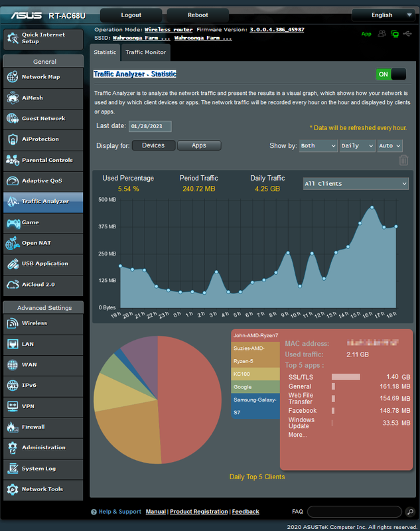Select John-AMD-Ryzen7 client legend swatch
This screenshot has height=531, width=420.
(255, 336)
